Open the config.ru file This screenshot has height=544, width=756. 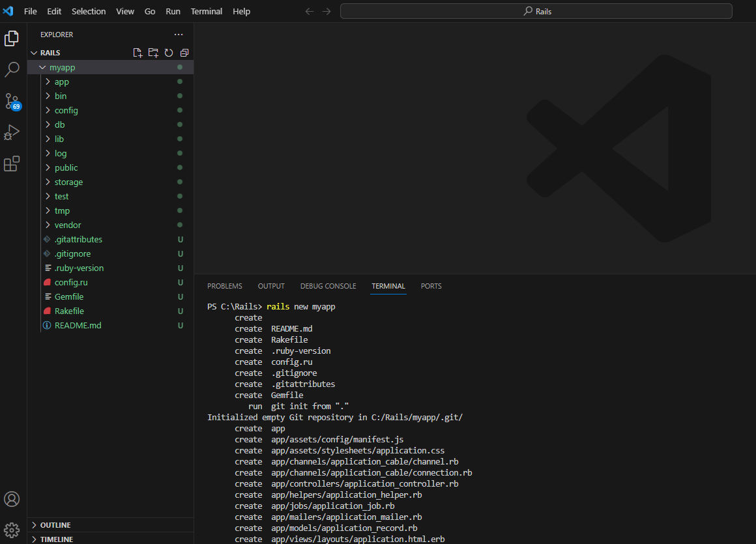pos(71,282)
